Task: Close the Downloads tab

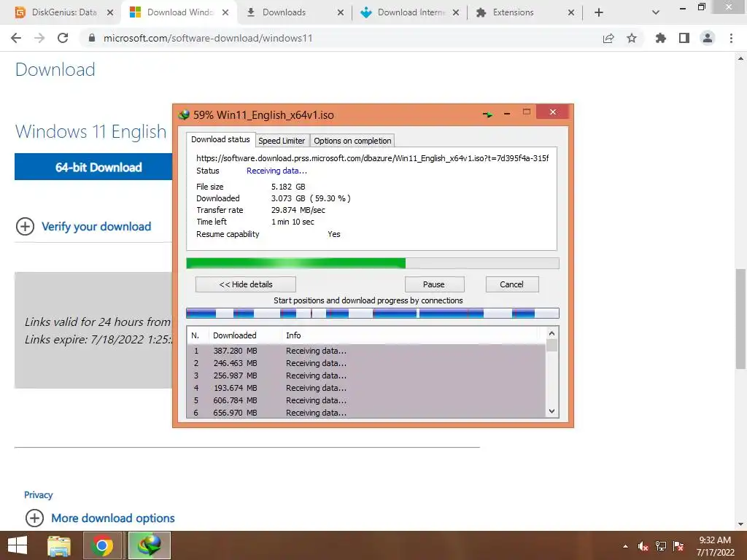Action: click(x=341, y=12)
